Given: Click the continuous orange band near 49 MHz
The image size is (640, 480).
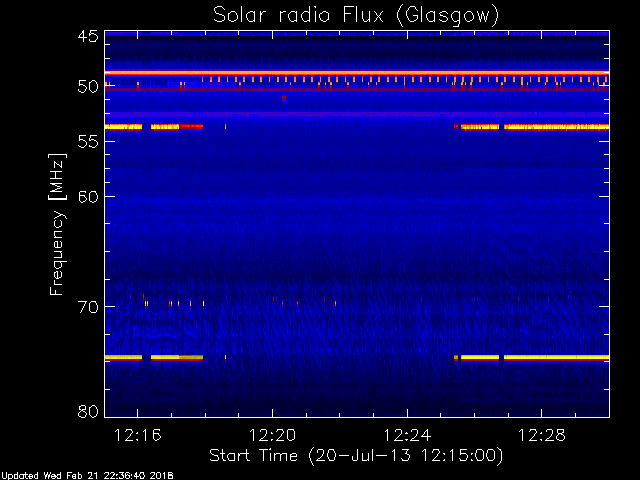Looking at the screenshot, I should (x=357, y=73).
